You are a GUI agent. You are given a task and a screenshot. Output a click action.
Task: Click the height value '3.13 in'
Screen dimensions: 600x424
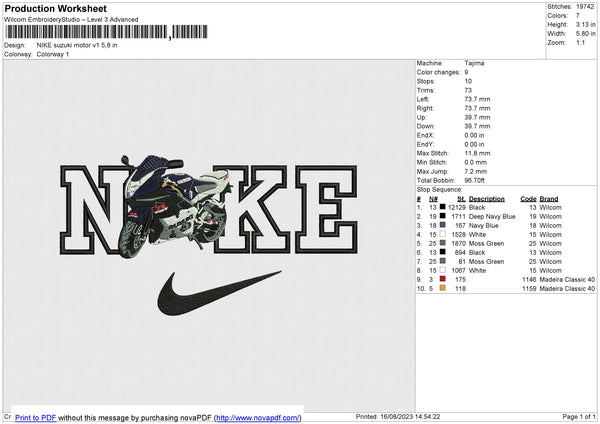point(585,24)
